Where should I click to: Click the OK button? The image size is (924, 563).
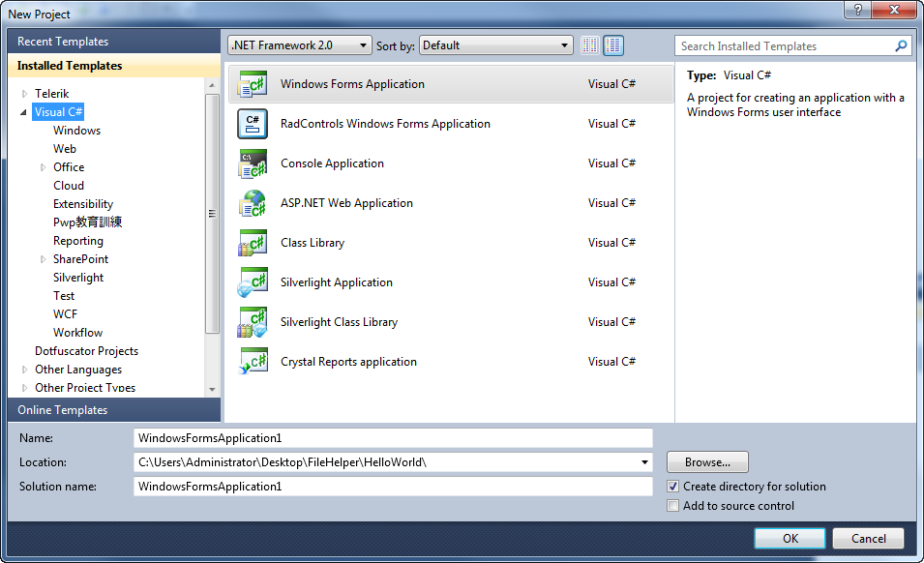tap(790, 538)
